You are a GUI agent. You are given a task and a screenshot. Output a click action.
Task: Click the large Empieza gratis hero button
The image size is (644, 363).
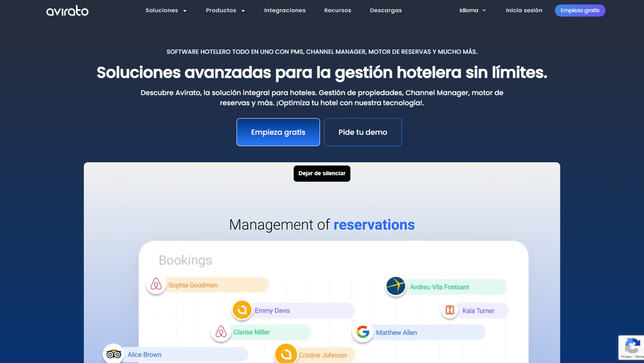point(278,132)
